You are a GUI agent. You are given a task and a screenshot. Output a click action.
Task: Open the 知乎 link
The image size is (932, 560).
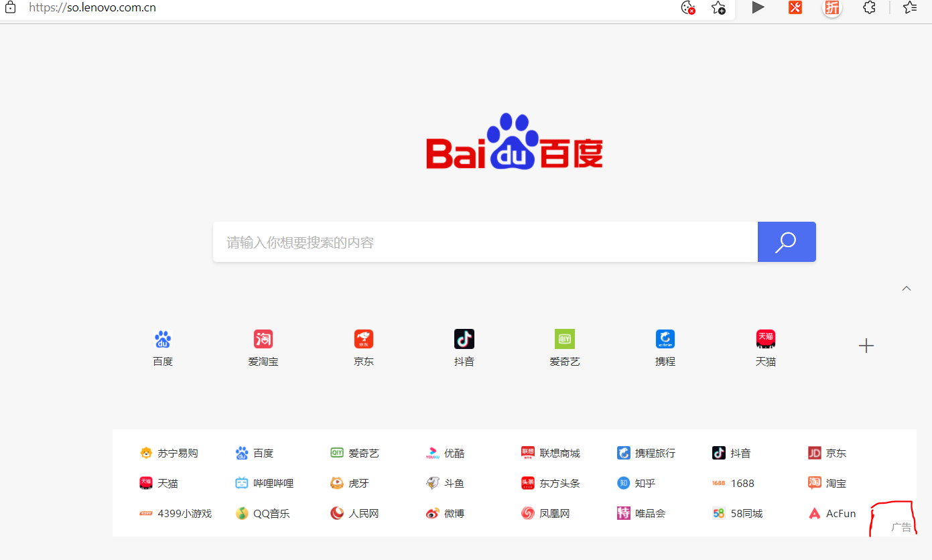click(637, 483)
